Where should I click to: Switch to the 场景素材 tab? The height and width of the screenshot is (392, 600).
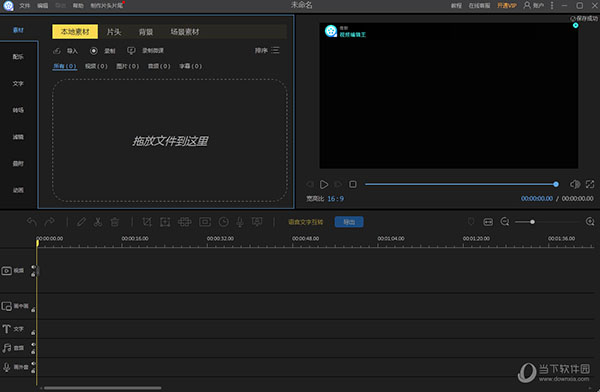click(185, 32)
